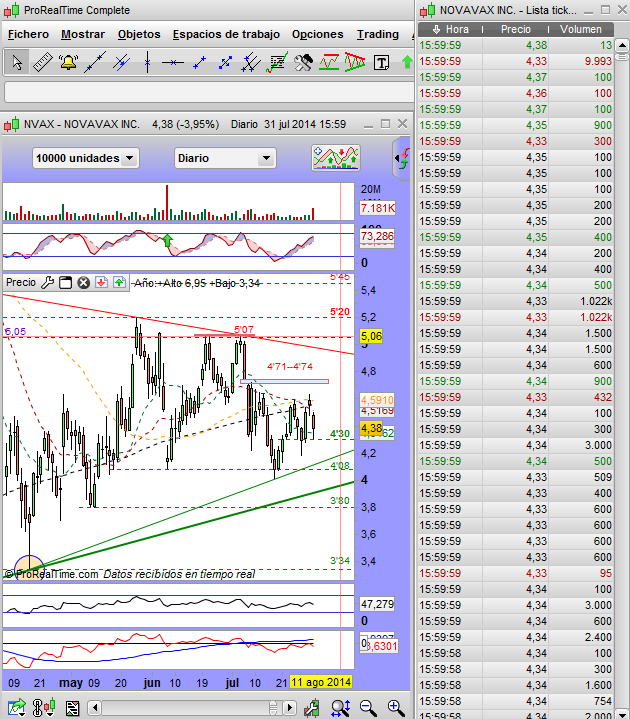This screenshot has width=630, height=719.
Task: Select the red-green triangle pattern tool
Action: point(354,62)
